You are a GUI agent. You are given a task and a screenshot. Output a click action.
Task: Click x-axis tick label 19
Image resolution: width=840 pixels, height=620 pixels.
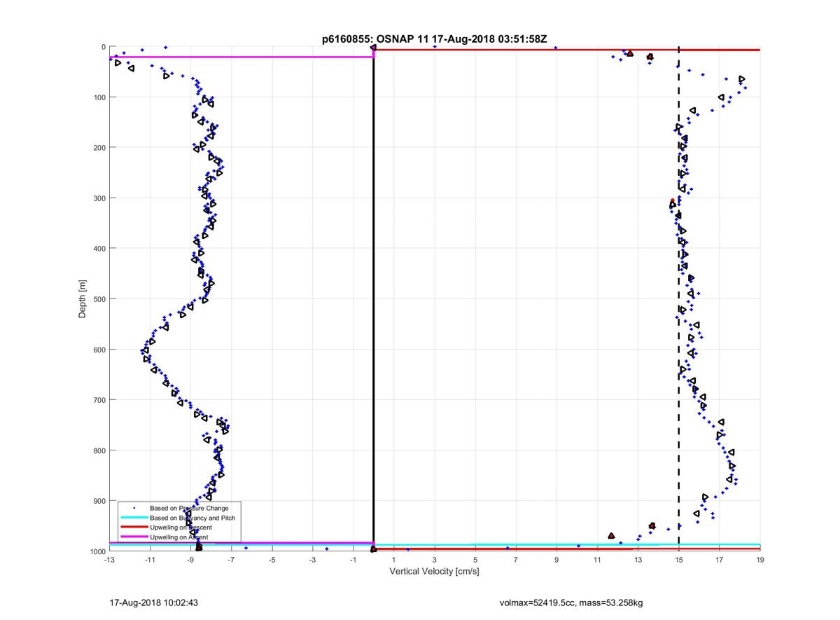click(x=759, y=560)
